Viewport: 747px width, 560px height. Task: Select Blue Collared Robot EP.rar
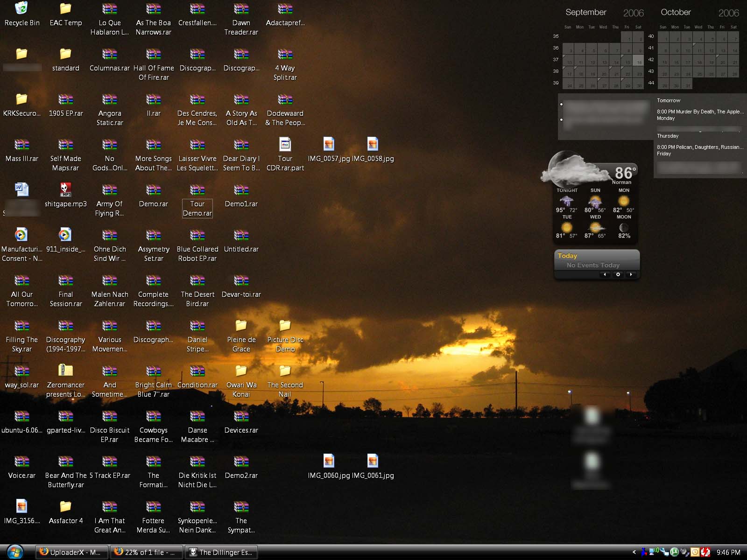pyautogui.click(x=197, y=245)
